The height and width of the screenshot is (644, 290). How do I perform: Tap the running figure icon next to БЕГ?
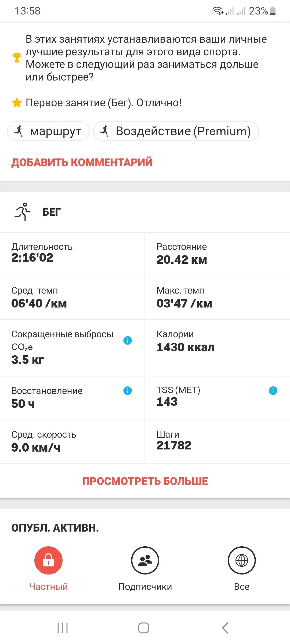[x=23, y=212]
